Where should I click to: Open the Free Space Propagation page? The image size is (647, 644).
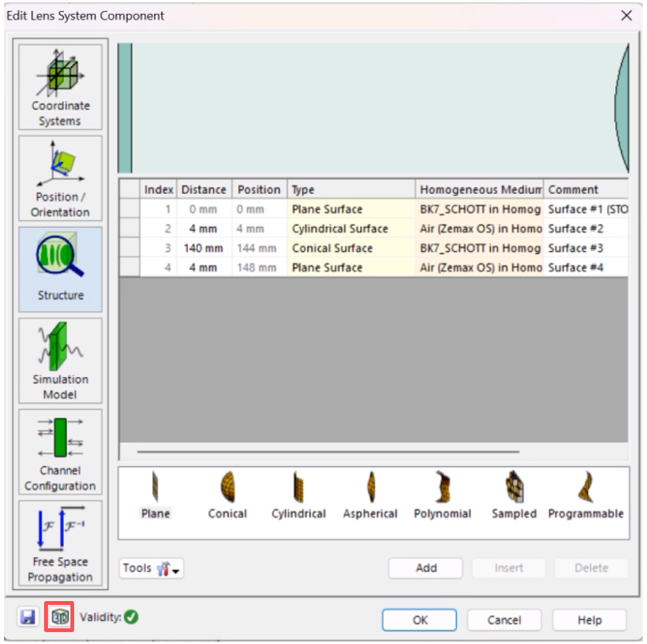(60, 543)
